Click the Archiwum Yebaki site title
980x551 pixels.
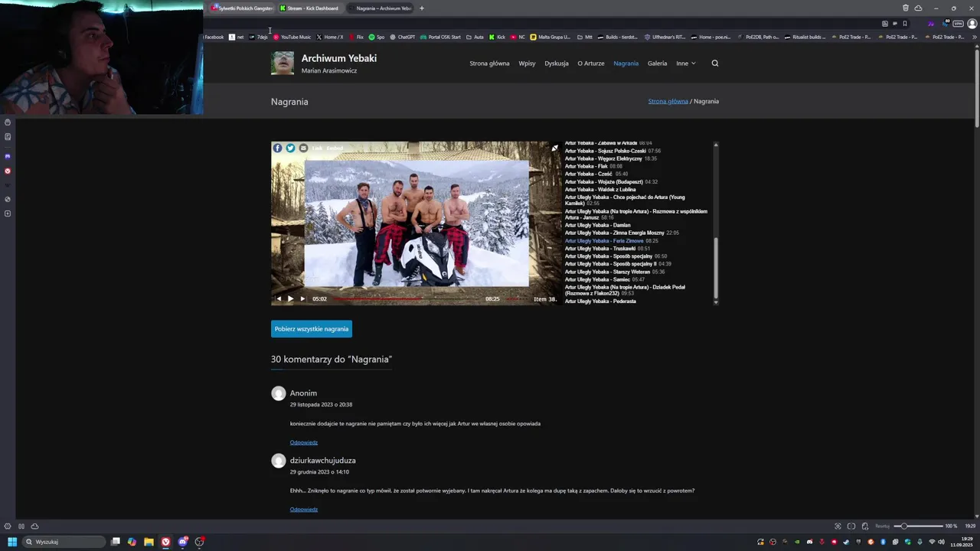tap(339, 58)
